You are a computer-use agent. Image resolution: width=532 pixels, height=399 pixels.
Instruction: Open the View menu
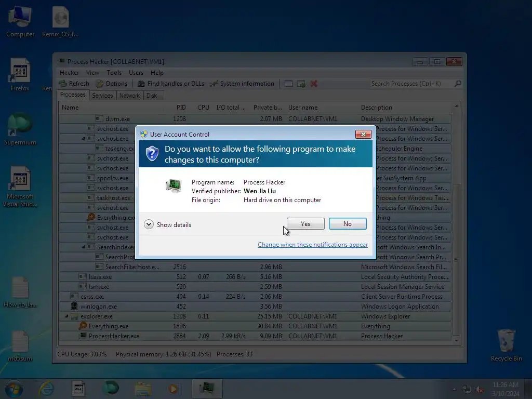(92, 73)
